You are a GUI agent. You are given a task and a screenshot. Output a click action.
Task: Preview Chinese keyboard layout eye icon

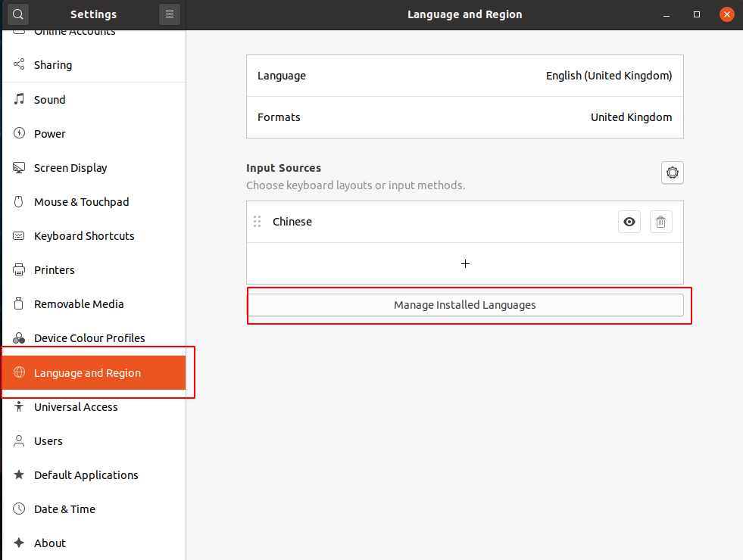tap(629, 222)
